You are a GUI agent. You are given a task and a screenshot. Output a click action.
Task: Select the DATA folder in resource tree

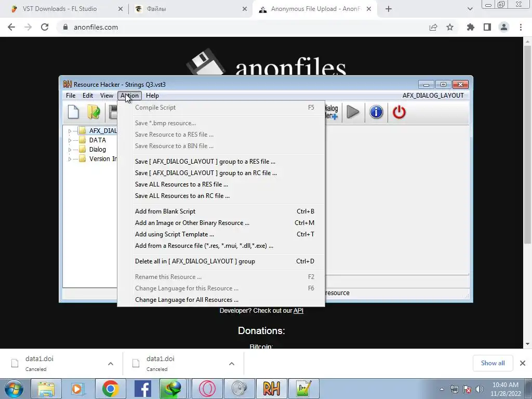97,140
